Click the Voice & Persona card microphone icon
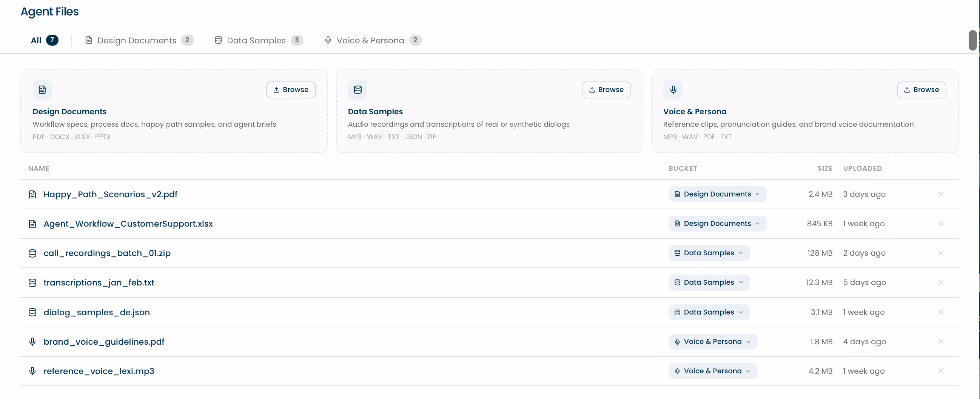This screenshot has width=980, height=399. pyautogui.click(x=673, y=90)
